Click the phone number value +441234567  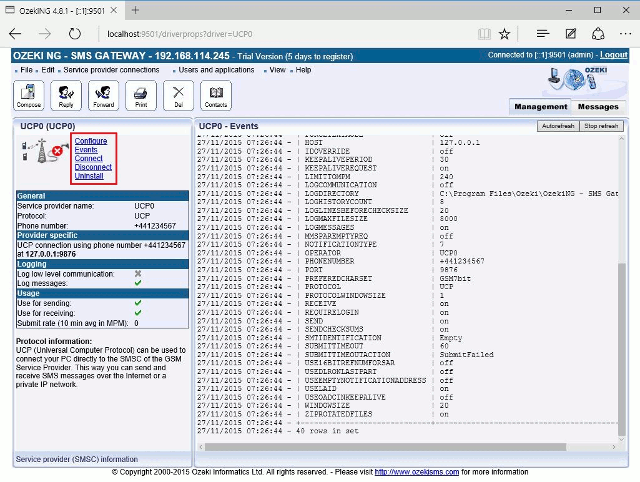click(155, 226)
